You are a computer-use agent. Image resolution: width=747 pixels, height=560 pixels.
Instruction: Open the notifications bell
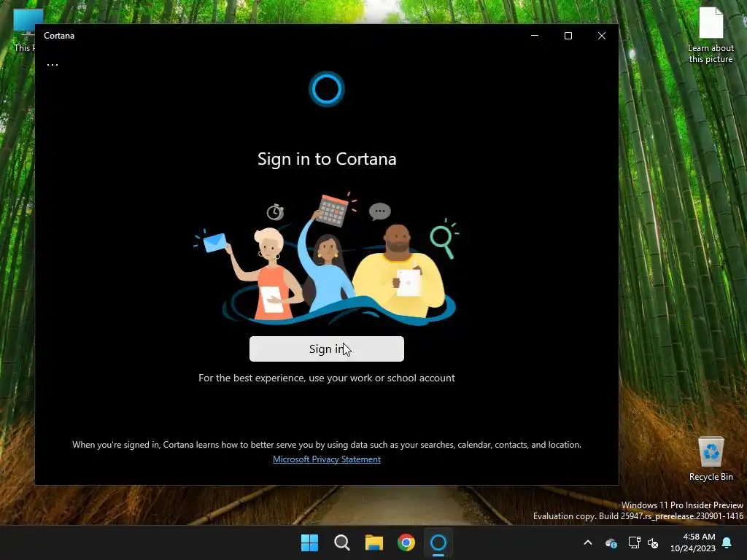coord(727,542)
